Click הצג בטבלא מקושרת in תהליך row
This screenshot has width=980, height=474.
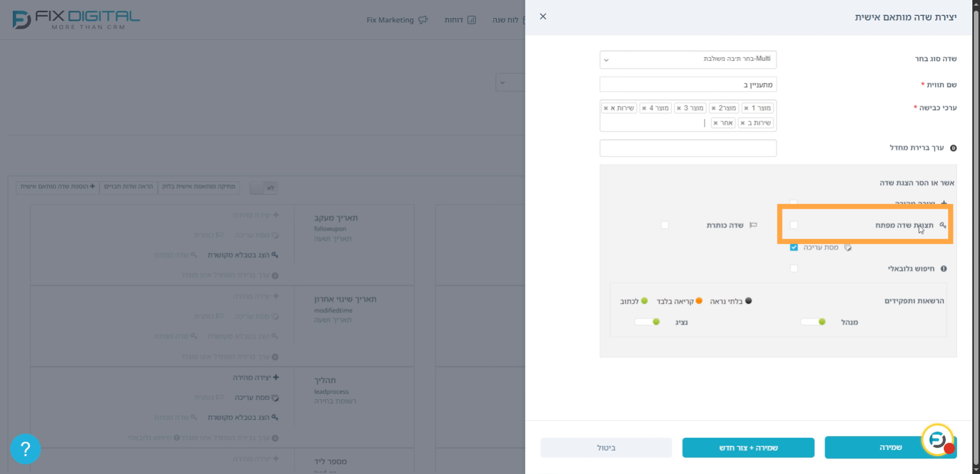coord(243,417)
